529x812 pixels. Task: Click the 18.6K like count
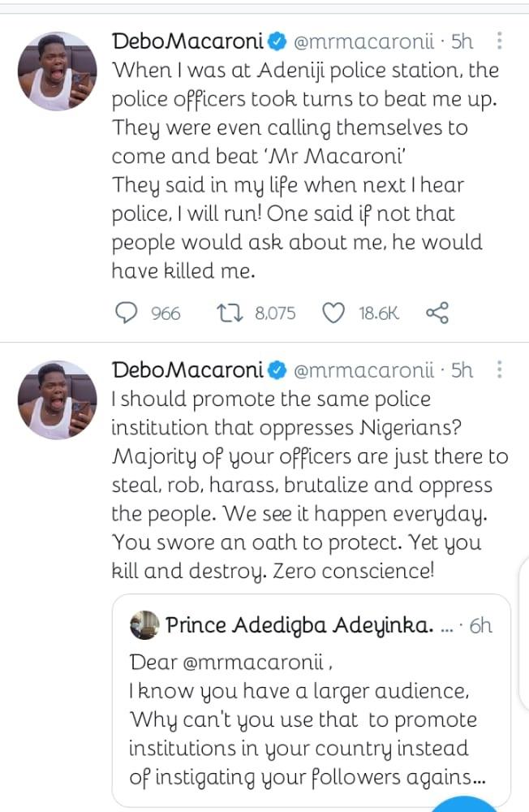tap(376, 312)
